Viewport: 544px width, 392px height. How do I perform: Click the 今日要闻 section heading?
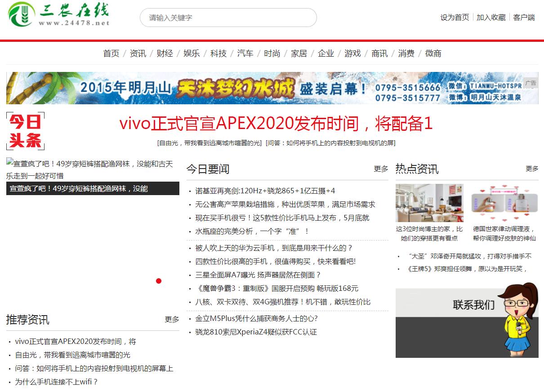[208, 169]
